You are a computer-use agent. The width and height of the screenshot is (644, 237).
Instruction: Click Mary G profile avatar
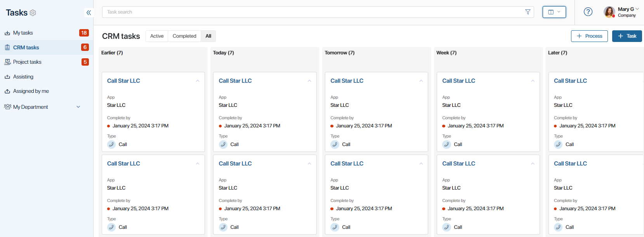(x=609, y=12)
